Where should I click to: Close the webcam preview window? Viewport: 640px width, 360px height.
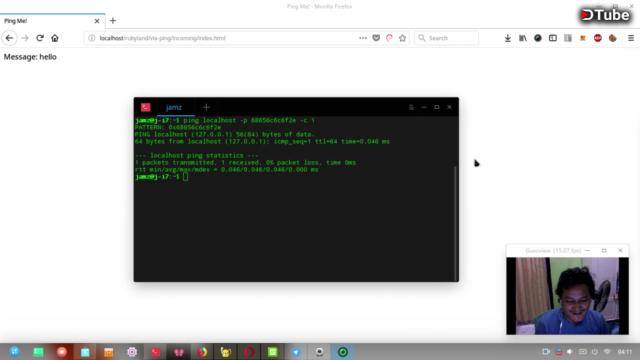(x=620, y=251)
